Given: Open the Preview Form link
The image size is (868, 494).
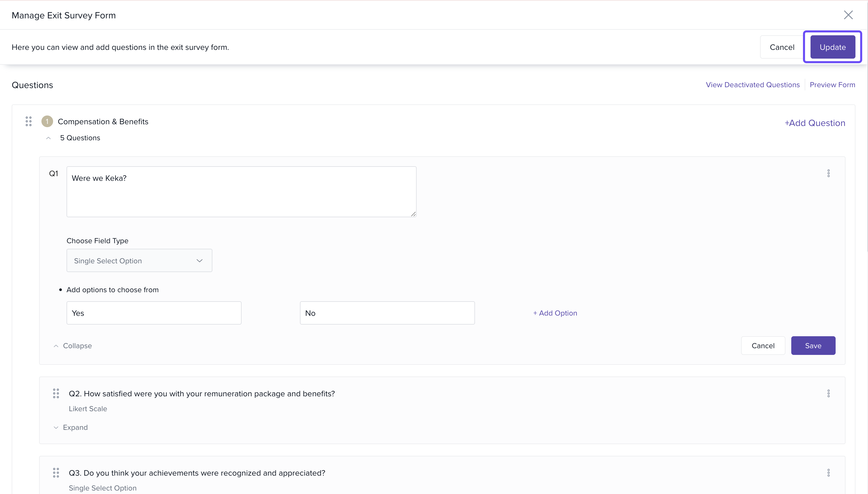Looking at the screenshot, I should 832,85.
